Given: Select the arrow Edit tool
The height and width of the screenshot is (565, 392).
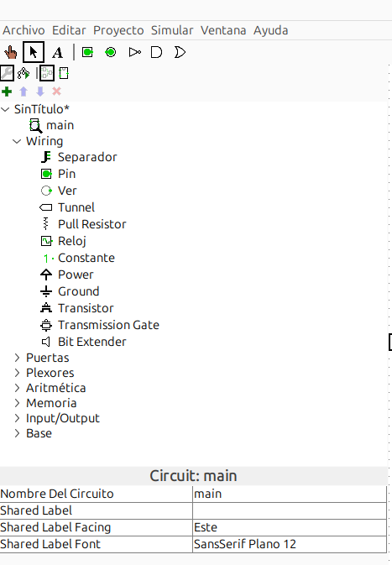Looking at the screenshot, I should [34, 52].
